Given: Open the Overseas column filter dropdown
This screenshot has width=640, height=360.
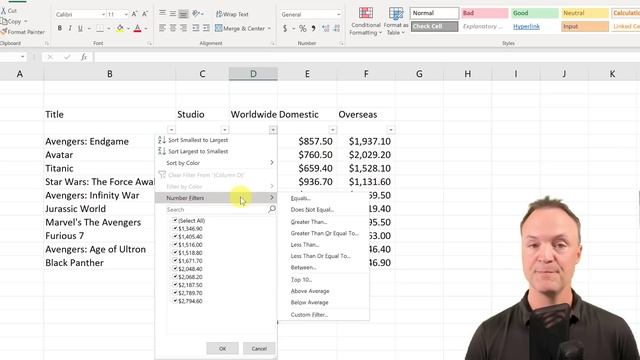Looking at the screenshot, I should pos(391,129).
